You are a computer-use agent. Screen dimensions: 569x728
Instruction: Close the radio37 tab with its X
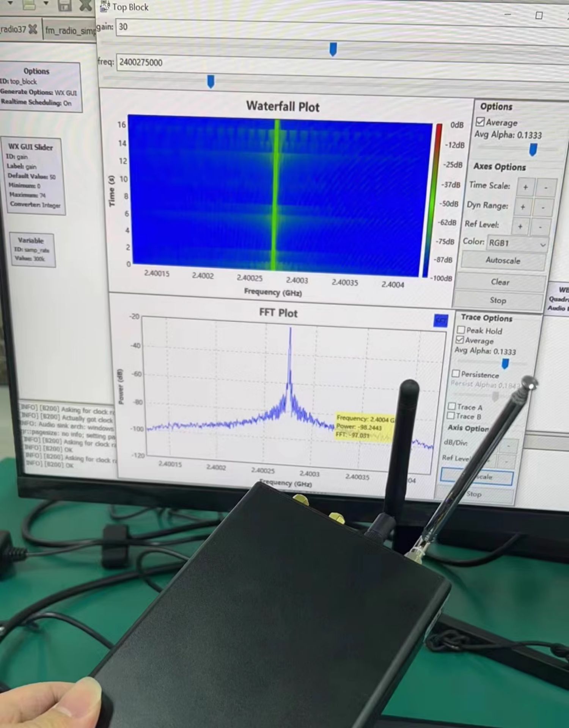(x=33, y=29)
